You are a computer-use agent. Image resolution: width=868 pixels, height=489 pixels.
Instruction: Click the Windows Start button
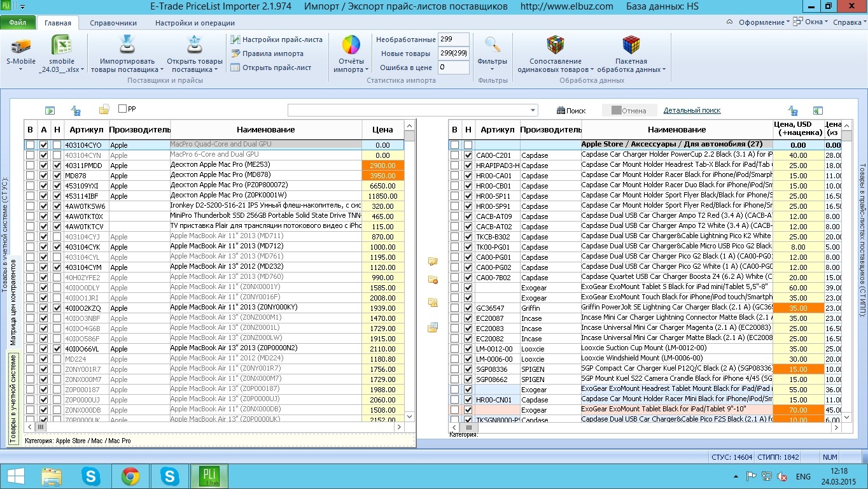(16, 476)
